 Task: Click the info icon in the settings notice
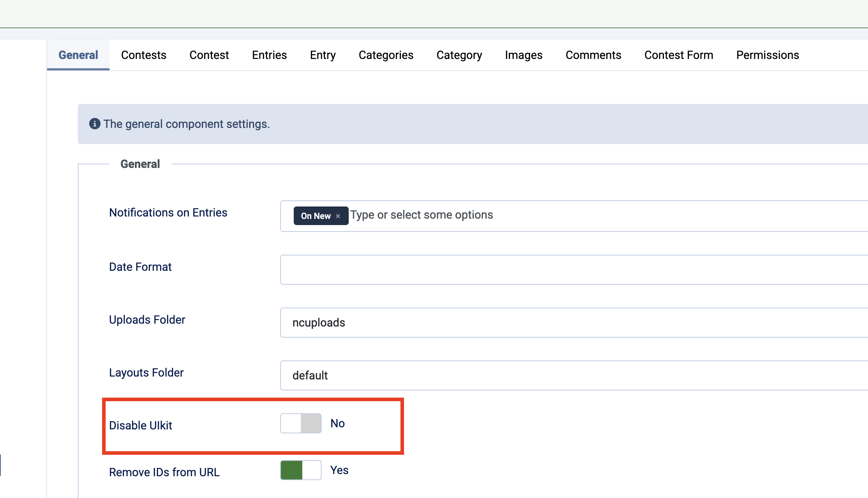95,124
